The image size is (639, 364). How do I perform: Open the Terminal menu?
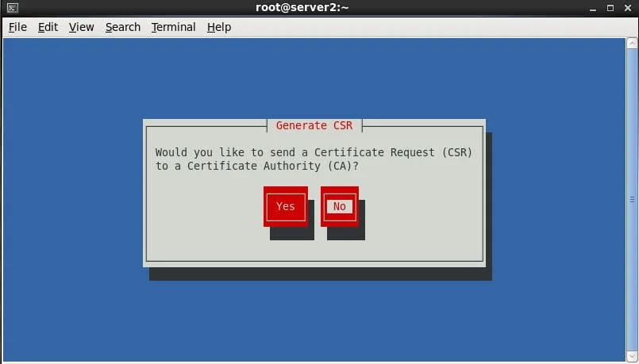pos(173,27)
